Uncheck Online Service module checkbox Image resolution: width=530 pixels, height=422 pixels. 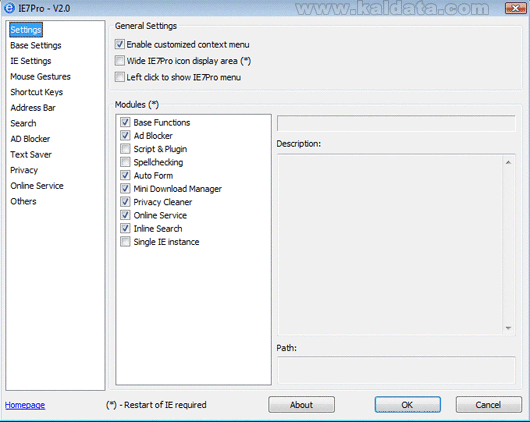coord(125,215)
